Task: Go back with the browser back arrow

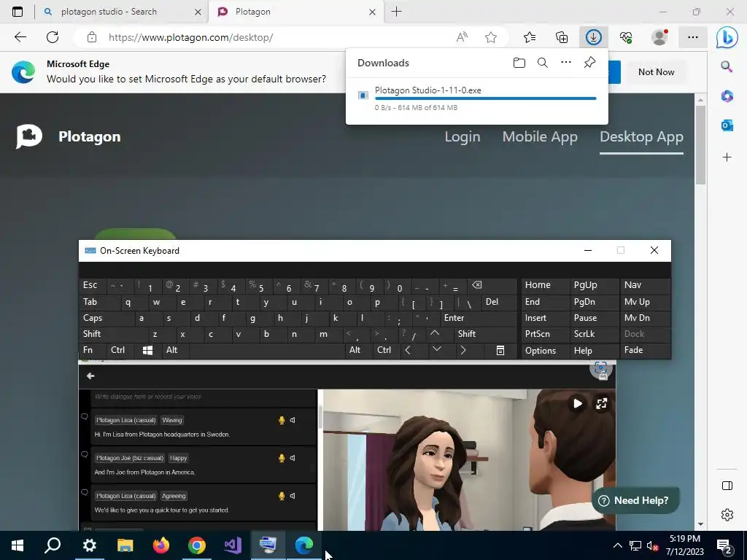Action: coord(20,37)
